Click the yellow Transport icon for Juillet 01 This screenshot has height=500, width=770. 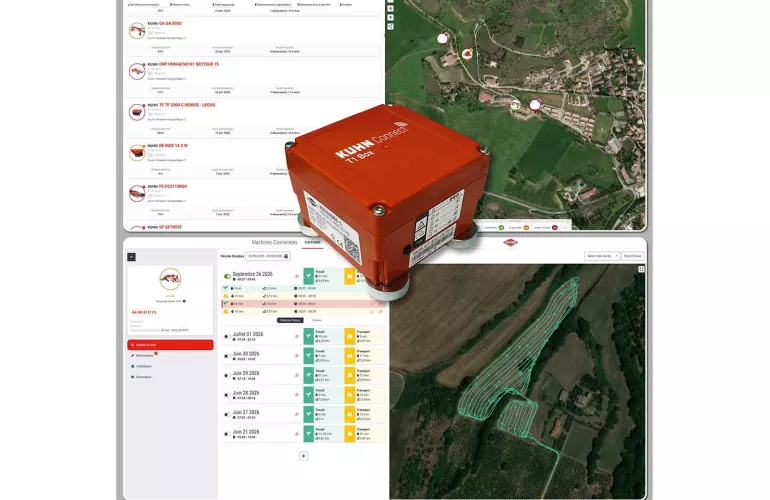[x=350, y=336]
